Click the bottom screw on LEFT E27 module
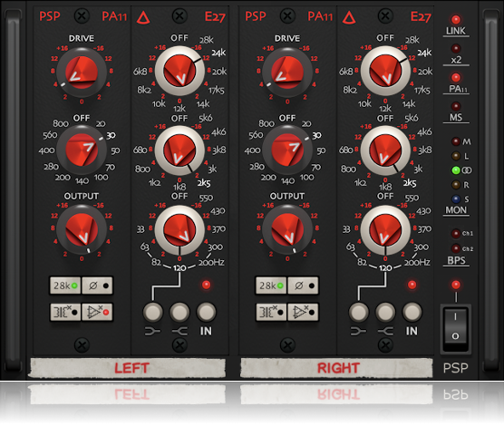 pos(179,345)
